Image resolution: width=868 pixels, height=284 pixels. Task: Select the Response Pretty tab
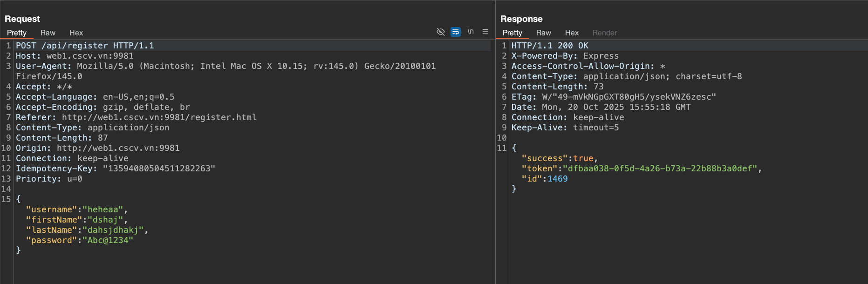point(512,33)
